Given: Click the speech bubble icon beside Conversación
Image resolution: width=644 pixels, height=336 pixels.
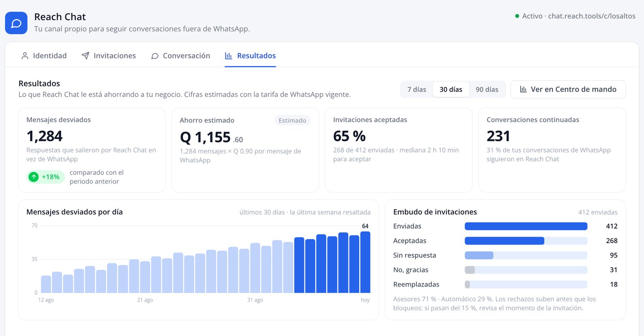Looking at the screenshot, I should point(155,56).
